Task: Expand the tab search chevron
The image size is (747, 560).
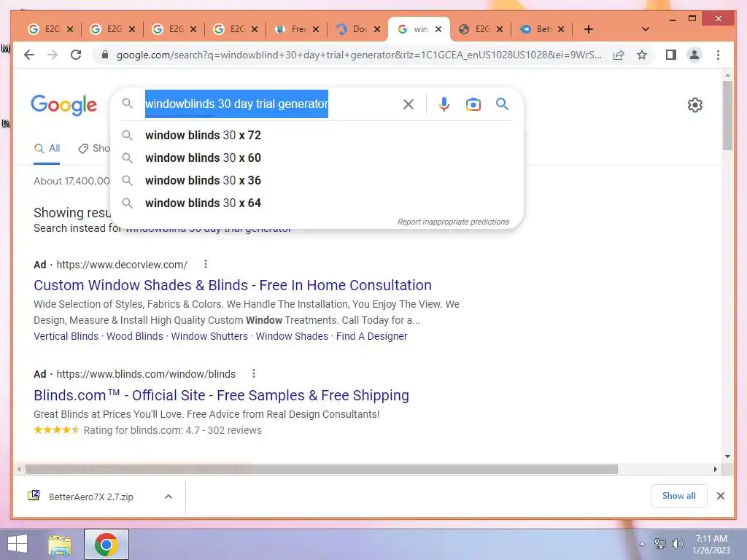Action: tap(646, 29)
